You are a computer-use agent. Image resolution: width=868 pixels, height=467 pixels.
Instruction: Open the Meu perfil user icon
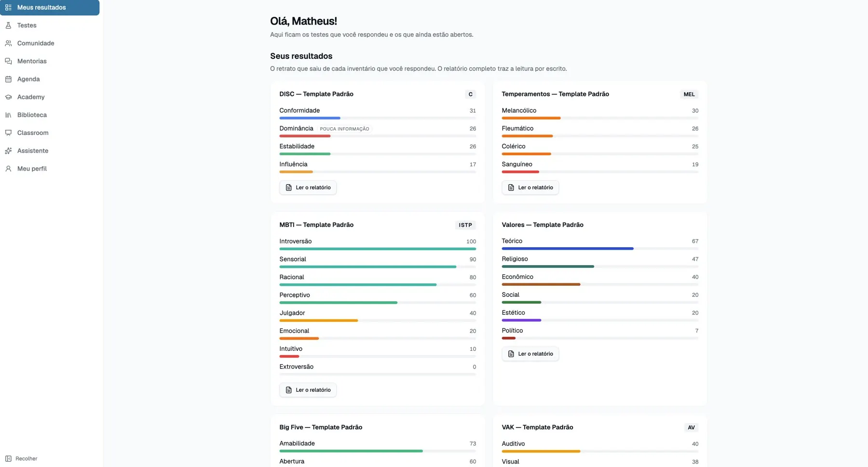point(8,169)
